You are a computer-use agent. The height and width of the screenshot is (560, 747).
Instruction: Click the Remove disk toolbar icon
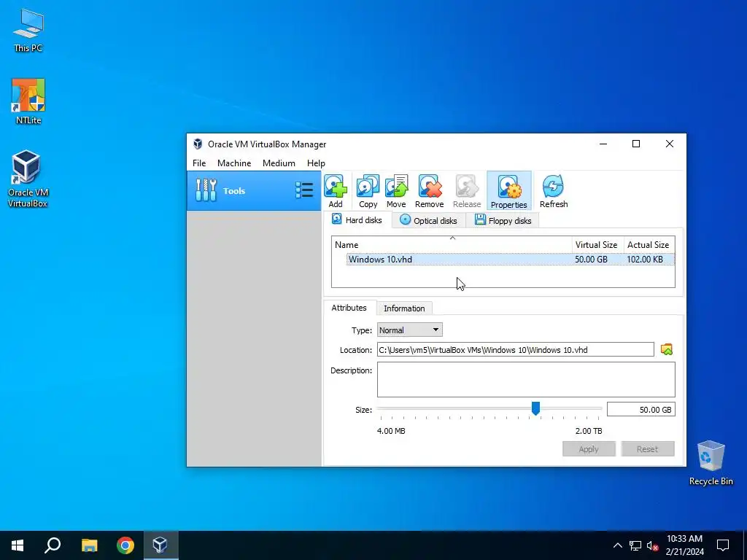click(429, 191)
